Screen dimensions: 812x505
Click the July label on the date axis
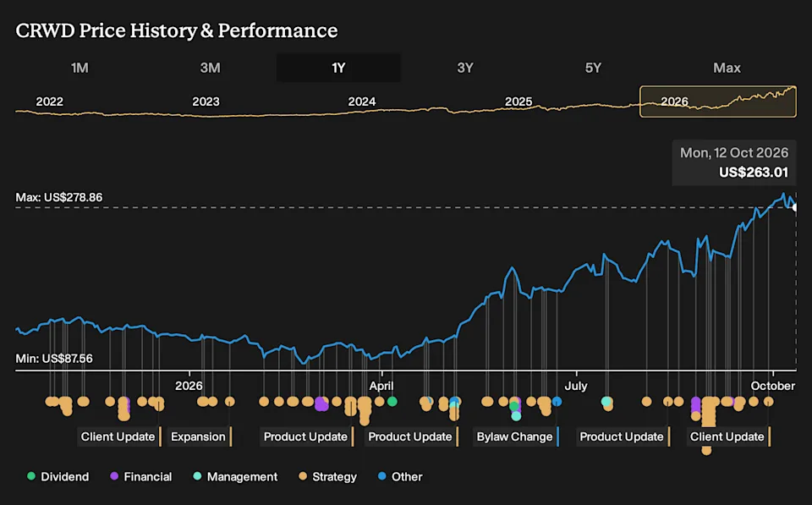click(576, 386)
